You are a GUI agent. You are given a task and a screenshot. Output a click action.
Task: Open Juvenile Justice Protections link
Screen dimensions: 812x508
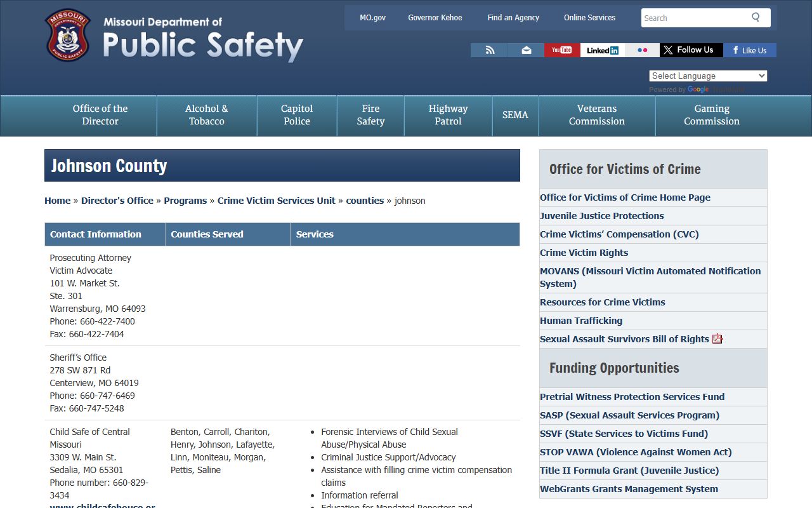tap(602, 216)
